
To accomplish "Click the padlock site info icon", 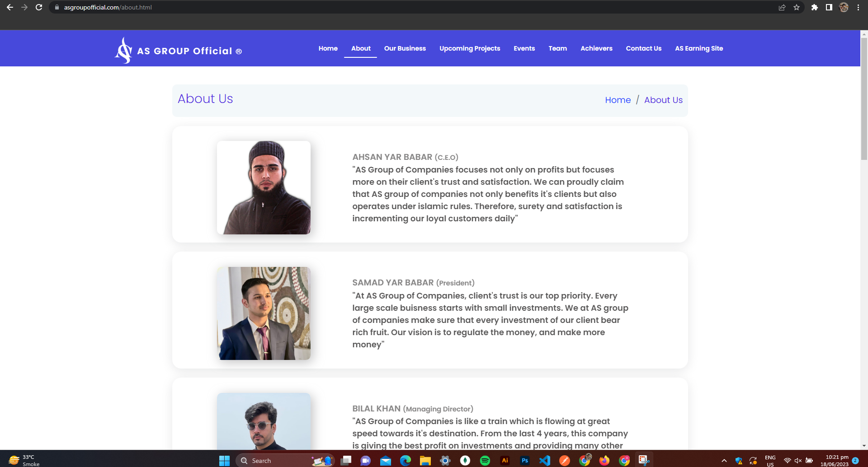I will pyautogui.click(x=57, y=7).
